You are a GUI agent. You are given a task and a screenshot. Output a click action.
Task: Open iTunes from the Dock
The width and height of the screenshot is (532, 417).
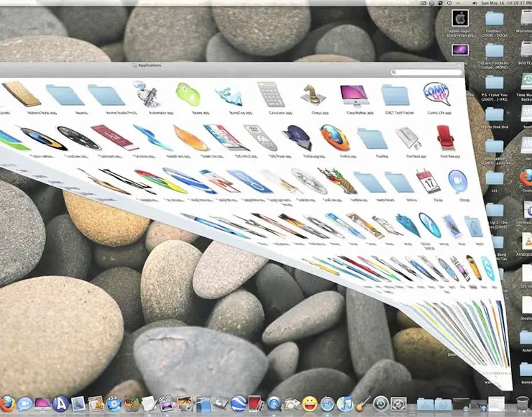pyautogui.click(x=345, y=404)
